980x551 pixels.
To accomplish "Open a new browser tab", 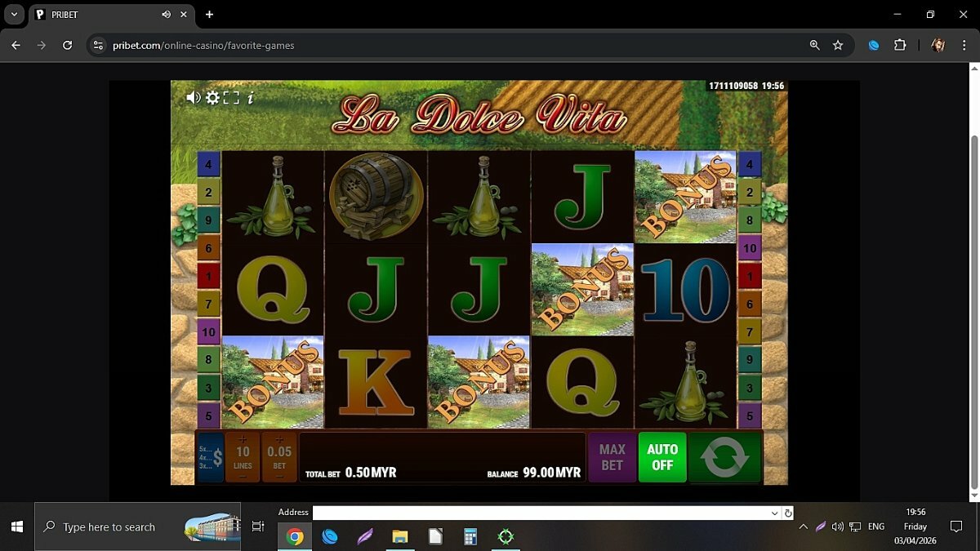I will click(209, 15).
